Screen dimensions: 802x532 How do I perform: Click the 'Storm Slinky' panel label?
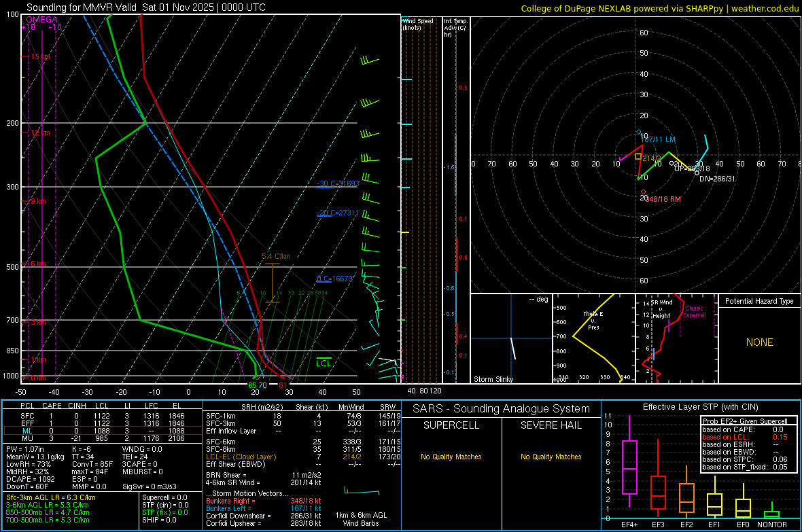point(493,379)
